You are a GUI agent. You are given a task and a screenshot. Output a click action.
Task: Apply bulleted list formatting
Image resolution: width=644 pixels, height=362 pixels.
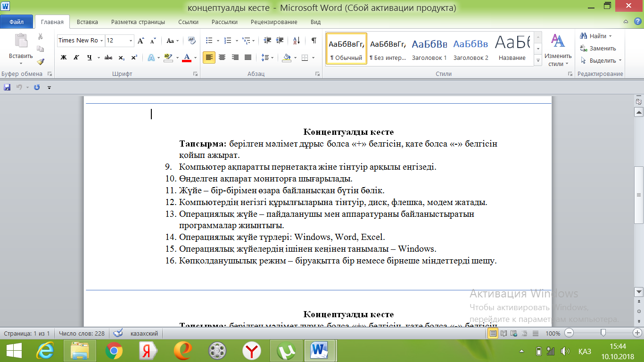coord(209,41)
